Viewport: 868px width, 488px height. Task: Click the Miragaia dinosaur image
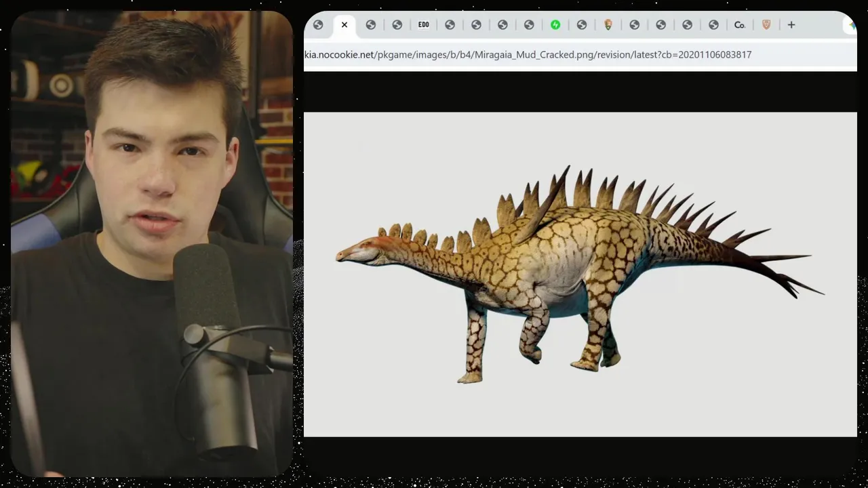pyautogui.click(x=580, y=274)
